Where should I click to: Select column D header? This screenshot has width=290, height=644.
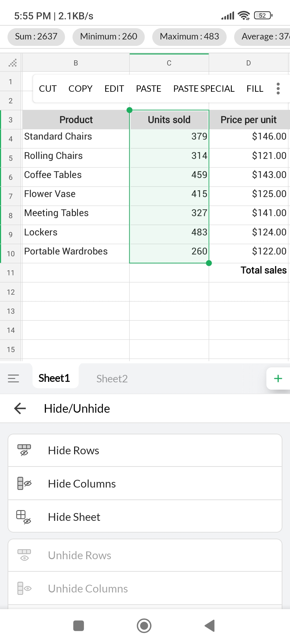(248, 63)
